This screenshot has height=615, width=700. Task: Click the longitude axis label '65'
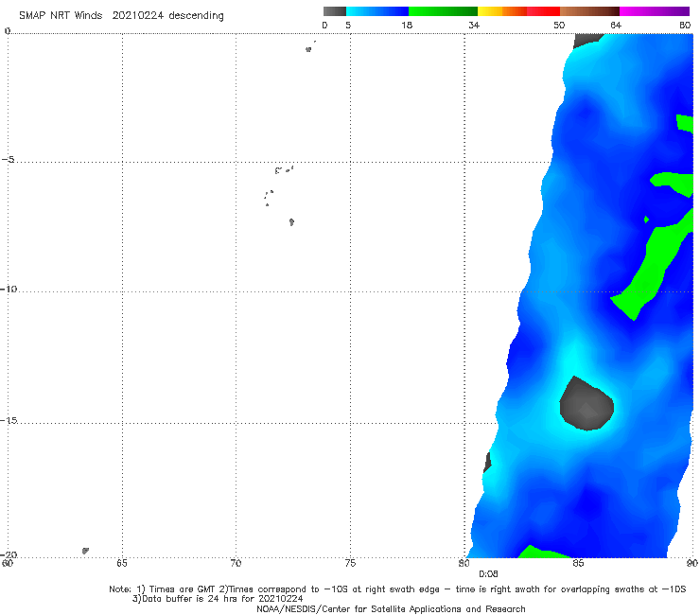click(x=122, y=563)
